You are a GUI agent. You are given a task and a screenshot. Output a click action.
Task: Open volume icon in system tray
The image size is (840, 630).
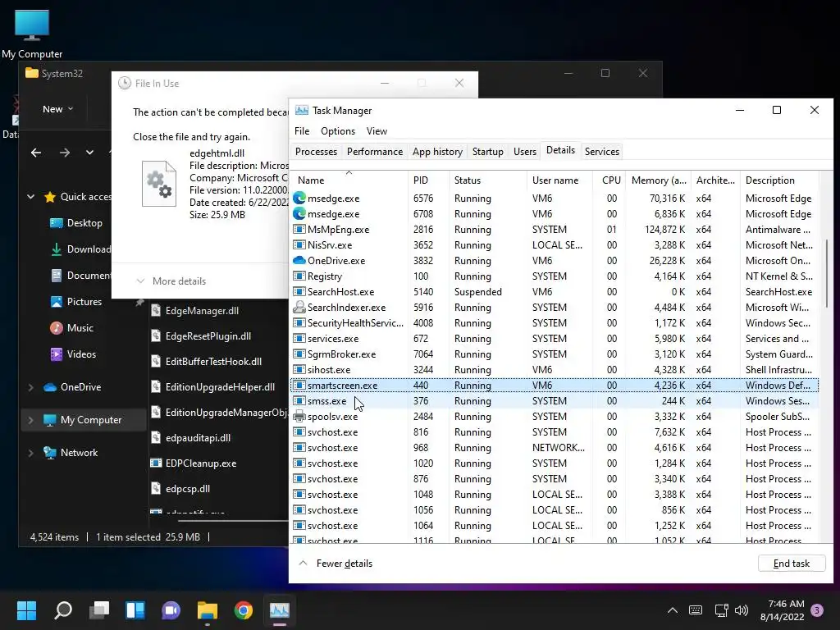pos(742,609)
